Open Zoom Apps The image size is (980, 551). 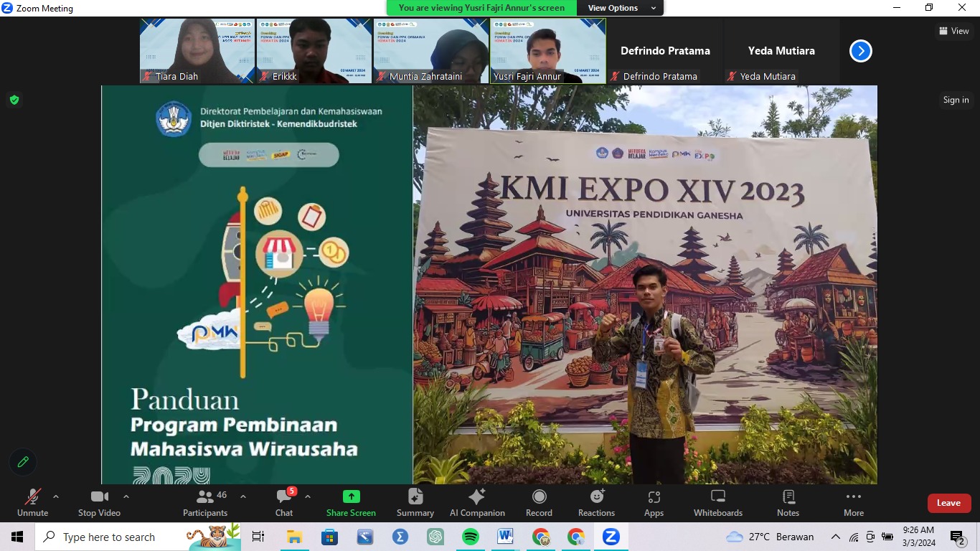click(x=654, y=502)
